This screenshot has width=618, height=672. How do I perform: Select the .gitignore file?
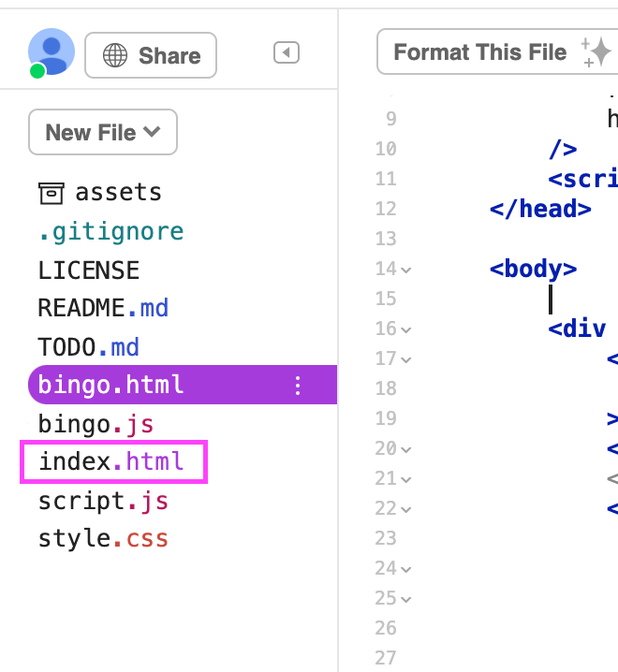tap(110, 231)
